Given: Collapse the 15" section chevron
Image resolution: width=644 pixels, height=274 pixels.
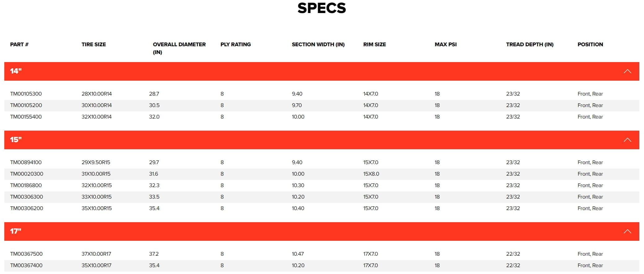Looking at the screenshot, I should (627, 140).
